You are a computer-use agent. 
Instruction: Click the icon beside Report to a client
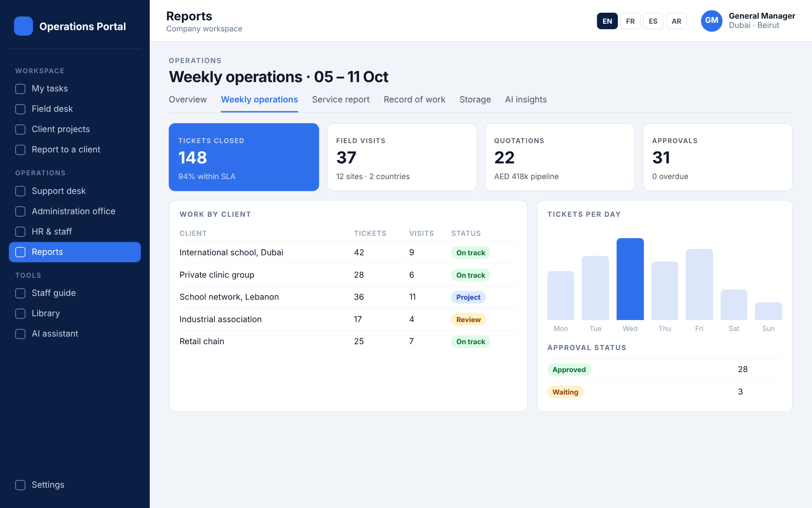(x=20, y=150)
